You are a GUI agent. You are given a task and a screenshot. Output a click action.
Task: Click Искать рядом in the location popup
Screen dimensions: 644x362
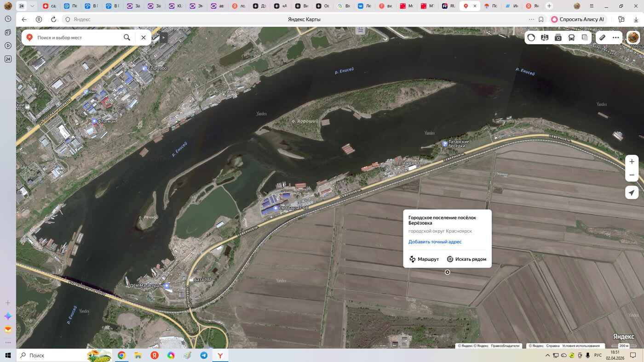pyautogui.click(x=466, y=259)
